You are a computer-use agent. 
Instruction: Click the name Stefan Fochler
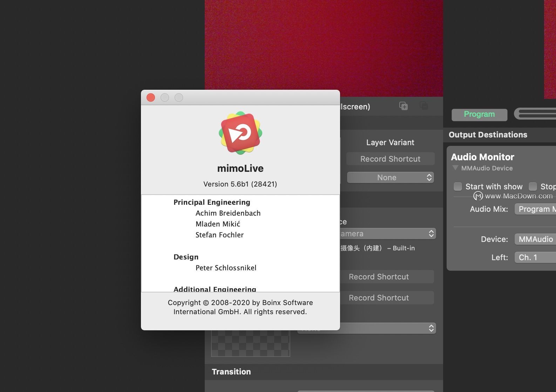tap(219, 235)
